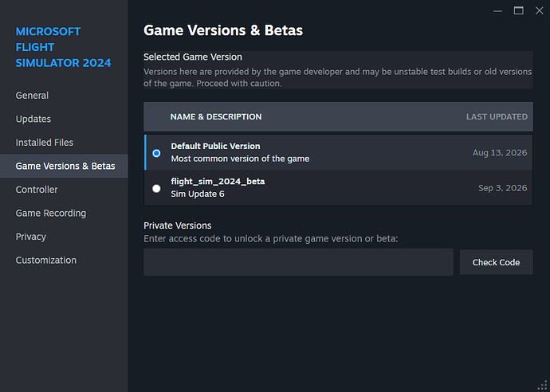
Task: Click the Microsoft Flight Simulator 2024 title
Action: (x=64, y=47)
